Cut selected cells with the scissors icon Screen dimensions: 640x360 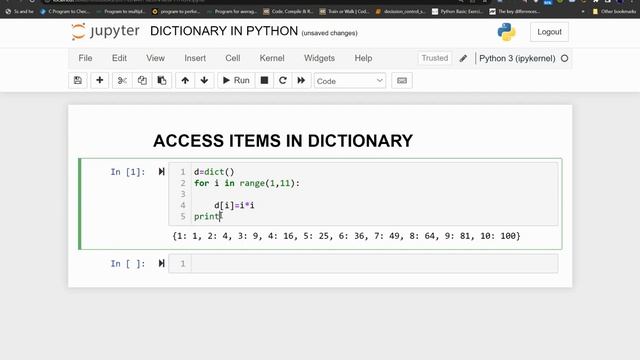pos(122,80)
